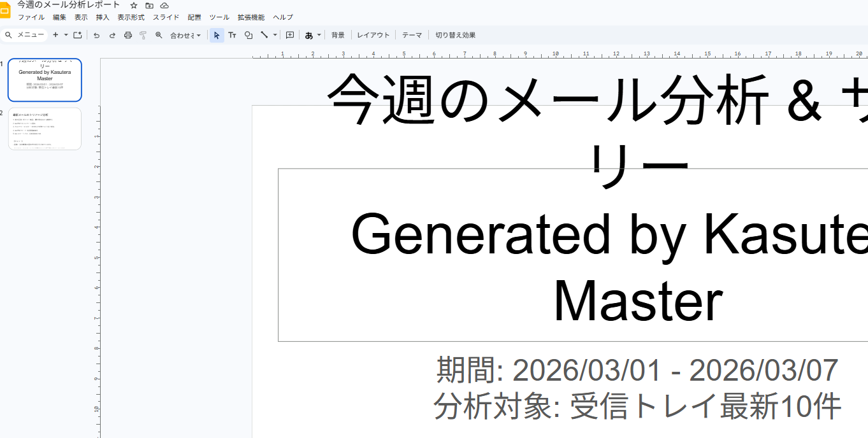
Task: Star the presentation with star icon
Action: pos(134,5)
